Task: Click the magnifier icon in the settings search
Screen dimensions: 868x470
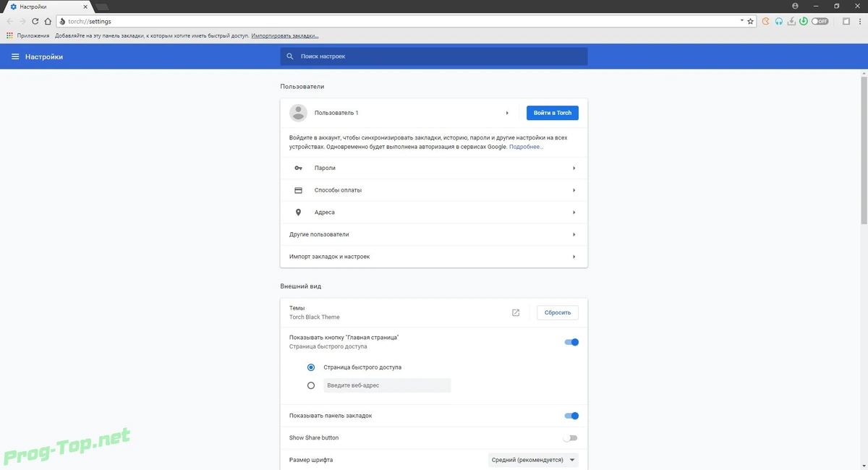Action: point(290,56)
